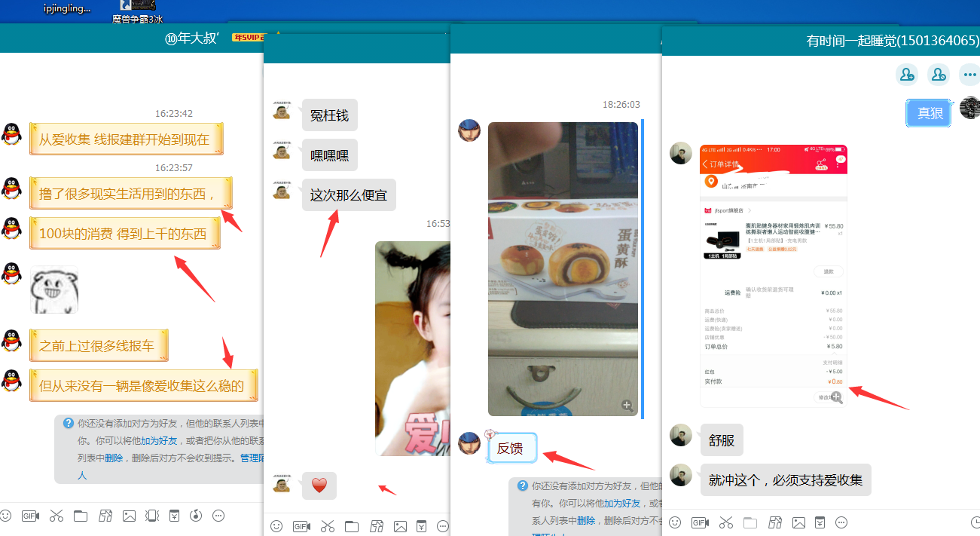Screen dimensions: 980x536
Task: Open message history clock icon in 有时间一起睡觉 chat
Action: (x=975, y=522)
